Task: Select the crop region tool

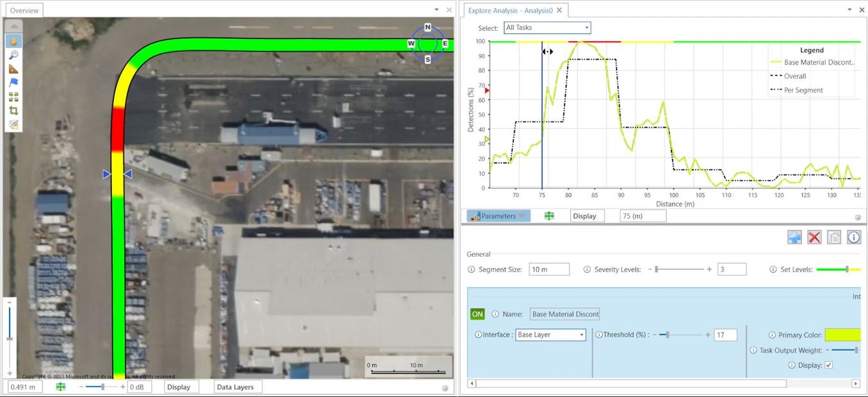Action: (13, 110)
